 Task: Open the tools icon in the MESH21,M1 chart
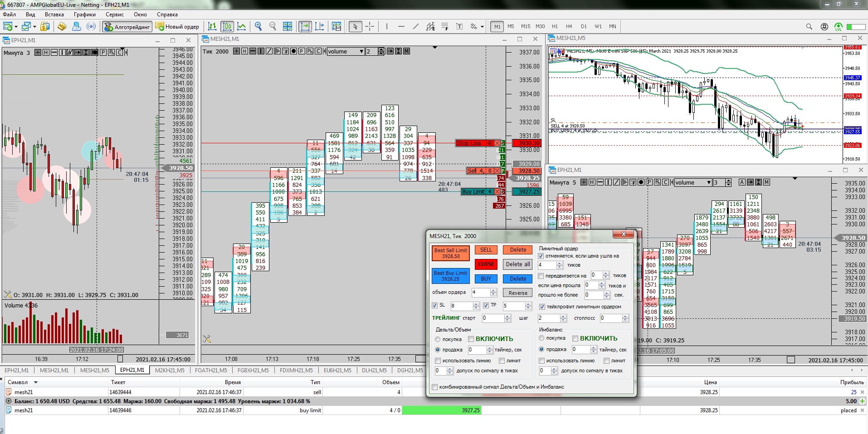(207, 339)
